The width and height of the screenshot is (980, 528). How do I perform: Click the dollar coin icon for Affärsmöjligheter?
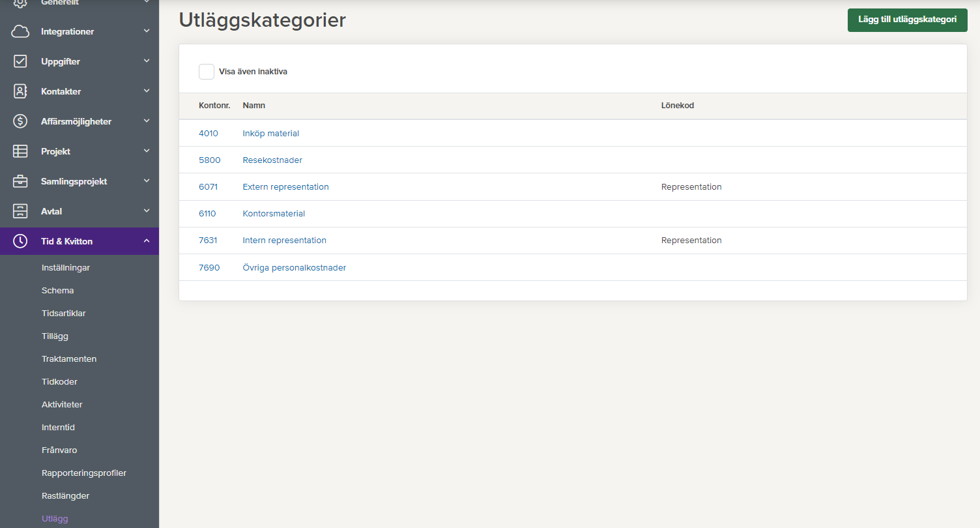[x=20, y=121]
